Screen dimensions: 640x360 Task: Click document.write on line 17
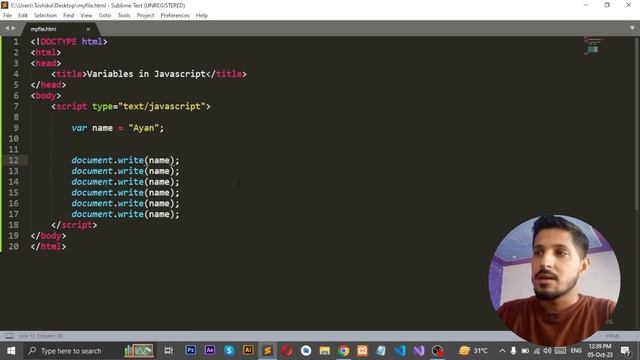tap(108, 214)
